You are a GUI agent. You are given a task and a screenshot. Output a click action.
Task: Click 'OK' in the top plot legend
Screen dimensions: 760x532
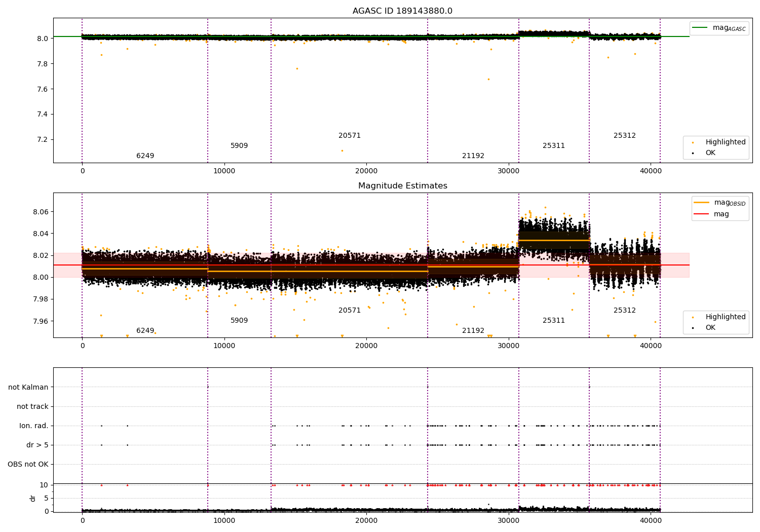[710, 153]
